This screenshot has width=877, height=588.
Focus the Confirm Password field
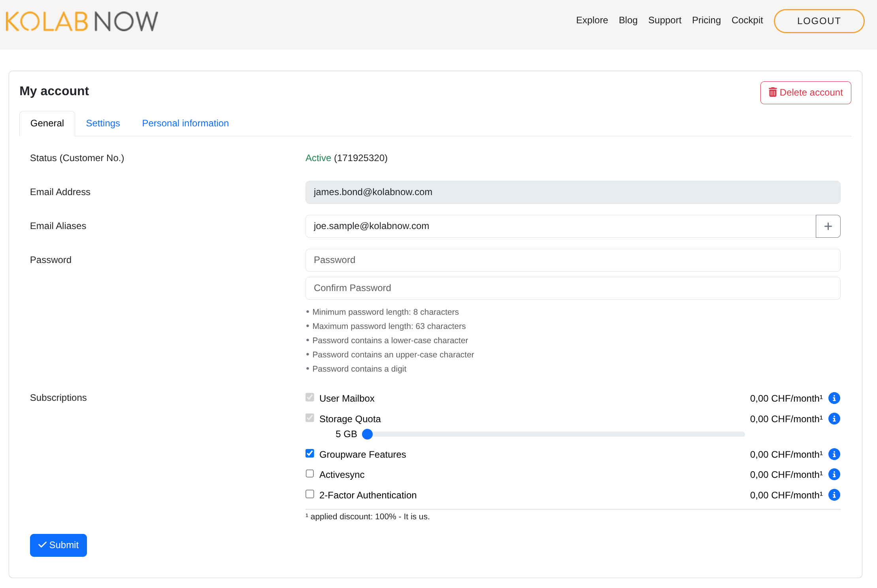pos(573,288)
